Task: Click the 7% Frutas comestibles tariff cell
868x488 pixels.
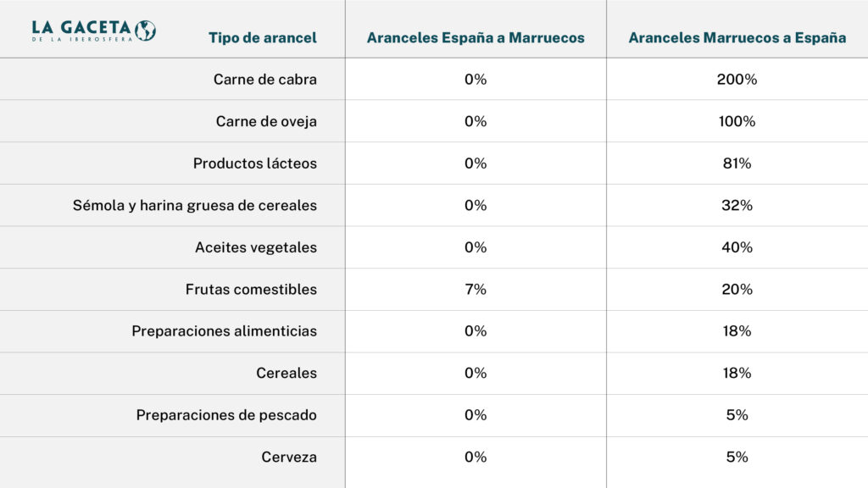Action: [x=476, y=290]
